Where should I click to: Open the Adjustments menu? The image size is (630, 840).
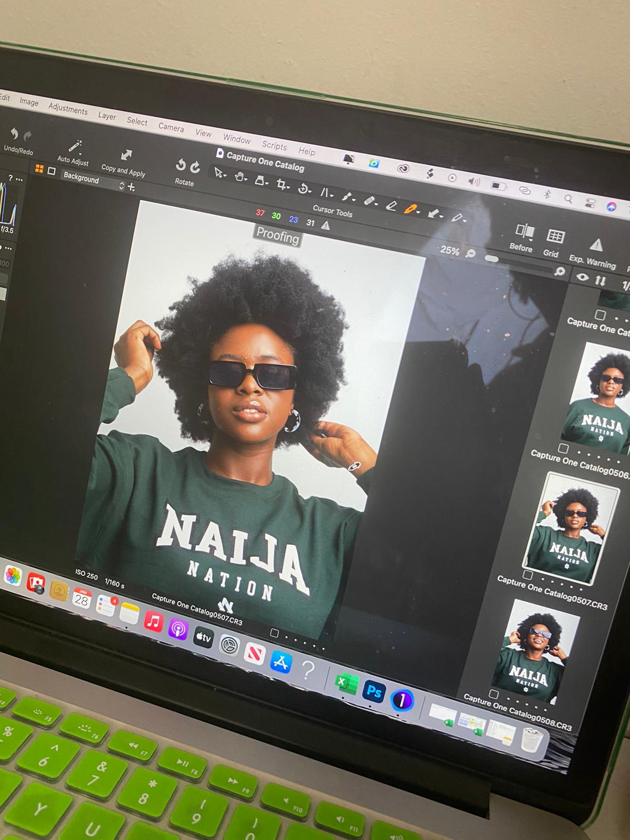point(68,109)
